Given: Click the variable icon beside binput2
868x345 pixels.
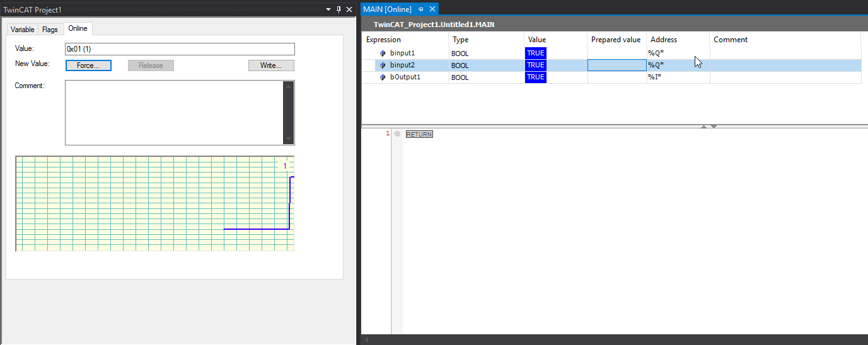Looking at the screenshot, I should 383,65.
